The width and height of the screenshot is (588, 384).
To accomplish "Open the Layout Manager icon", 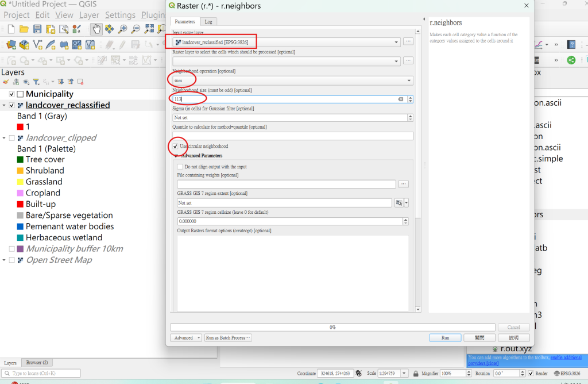I will click(63, 29).
